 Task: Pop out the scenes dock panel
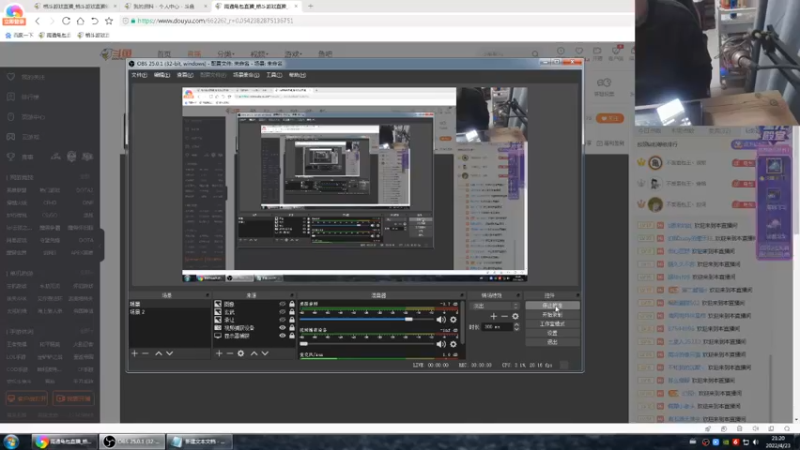(207, 295)
